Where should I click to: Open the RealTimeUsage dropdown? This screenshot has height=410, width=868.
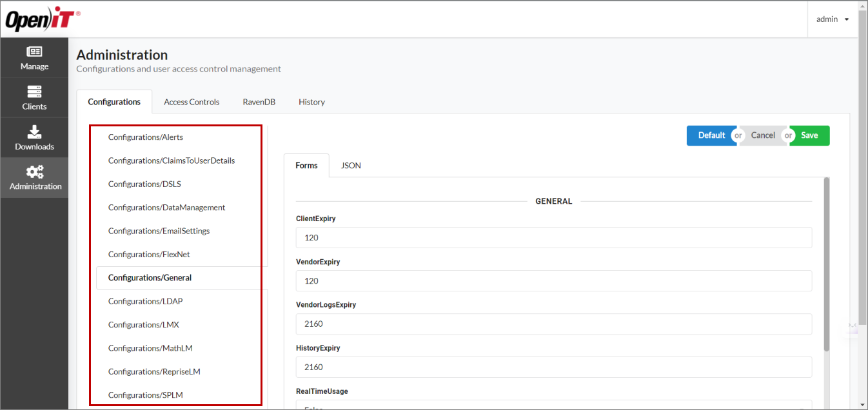[x=554, y=405]
